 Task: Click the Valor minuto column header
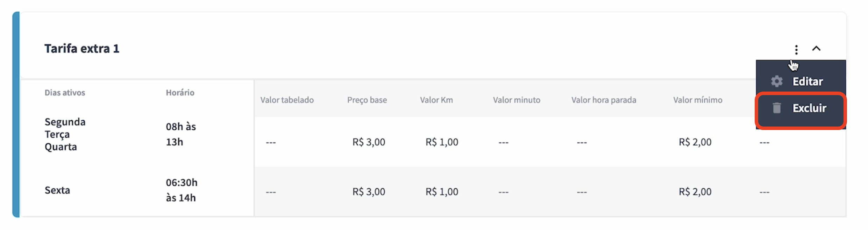click(517, 100)
